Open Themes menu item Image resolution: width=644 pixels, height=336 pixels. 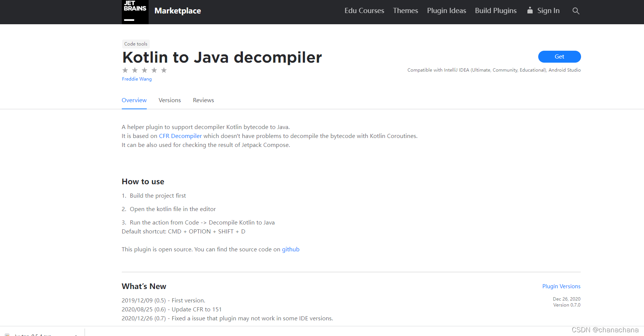click(406, 10)
